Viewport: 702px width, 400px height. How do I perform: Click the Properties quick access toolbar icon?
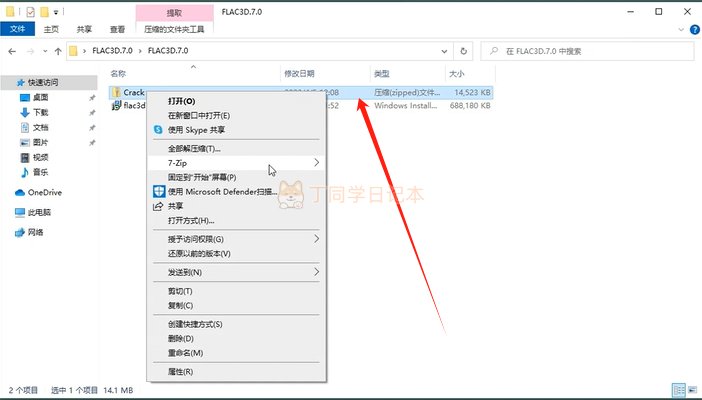tap(30, 12)
